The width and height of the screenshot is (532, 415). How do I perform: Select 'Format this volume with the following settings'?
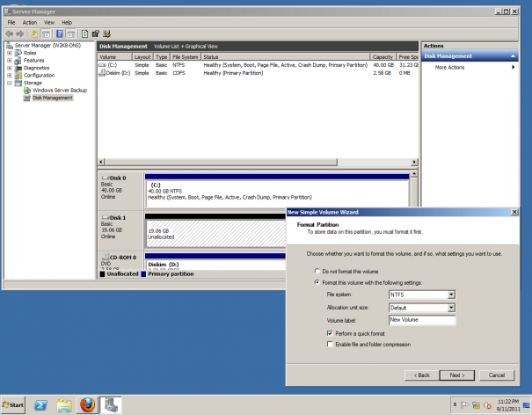pos(317,282)
